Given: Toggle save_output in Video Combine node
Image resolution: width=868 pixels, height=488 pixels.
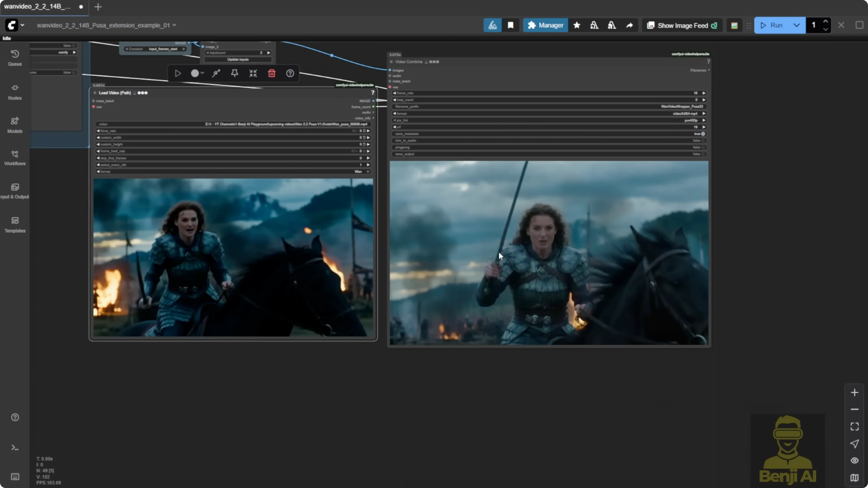Looking at the screenshot, I should click(703, 154).
